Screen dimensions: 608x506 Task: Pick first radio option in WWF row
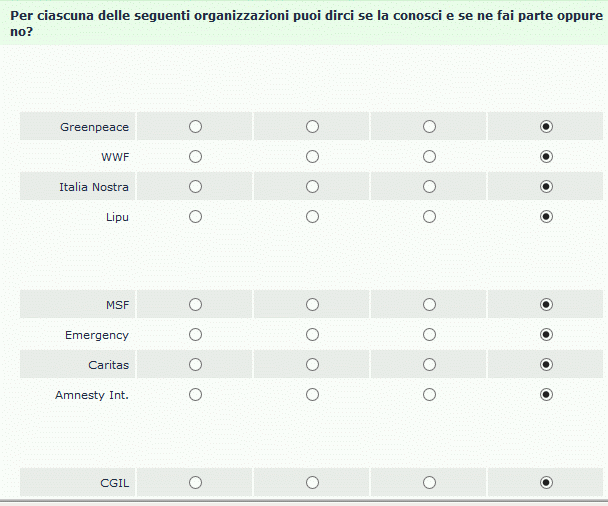pyautogui.click(x=196, y=157)
